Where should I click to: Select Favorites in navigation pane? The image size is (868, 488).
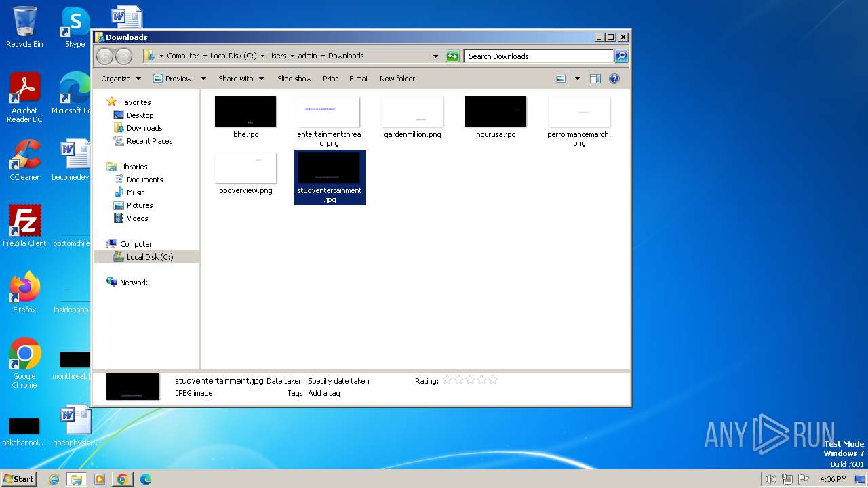(135, 102)
